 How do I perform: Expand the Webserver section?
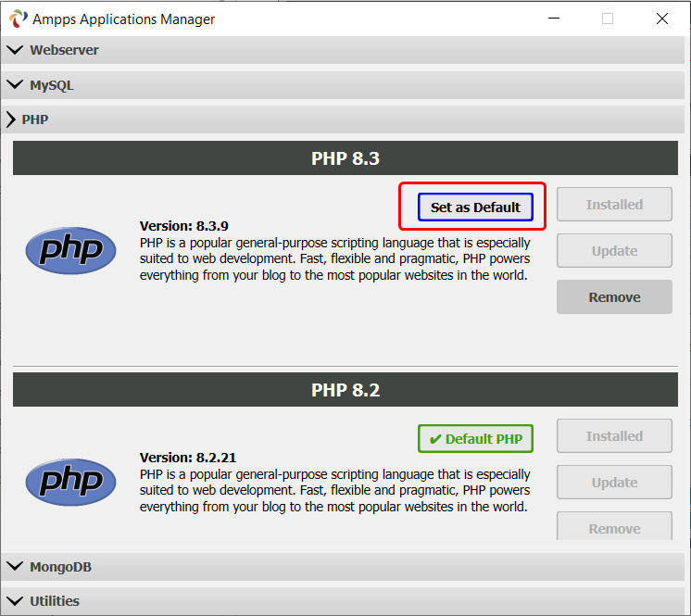point(343,50)
